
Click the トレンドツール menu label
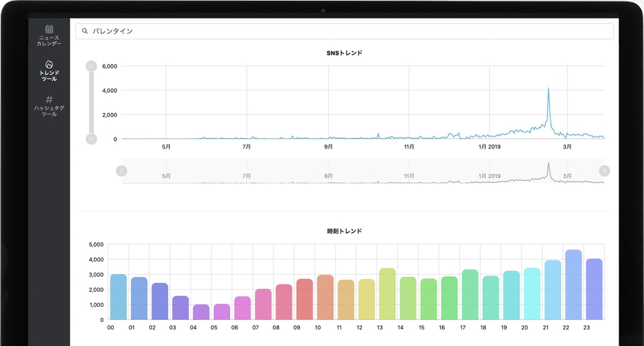tap(49, 75)
